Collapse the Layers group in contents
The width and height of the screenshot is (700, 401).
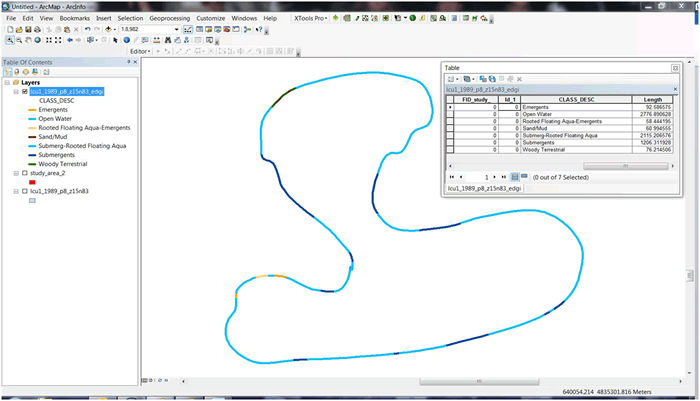[7, 83]
